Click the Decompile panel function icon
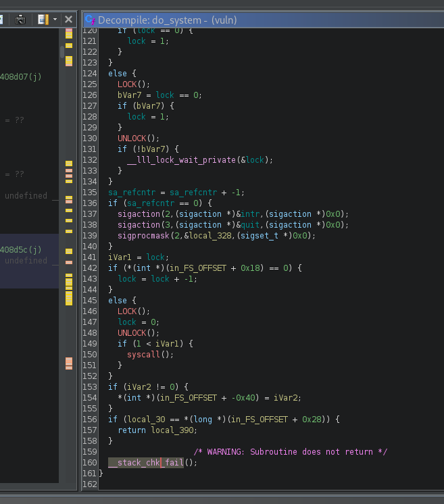 tap(90, 20)
